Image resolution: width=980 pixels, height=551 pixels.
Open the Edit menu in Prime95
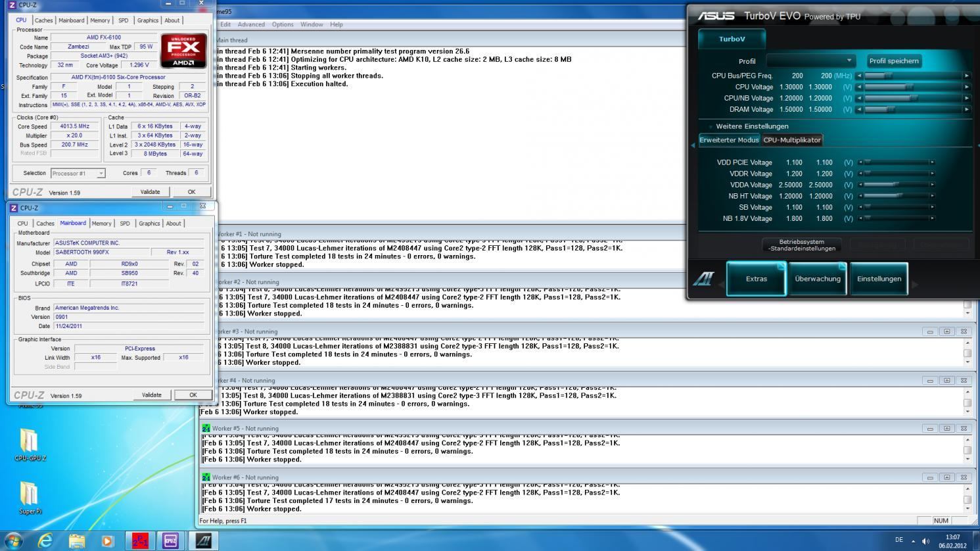[x=225, y=24]
